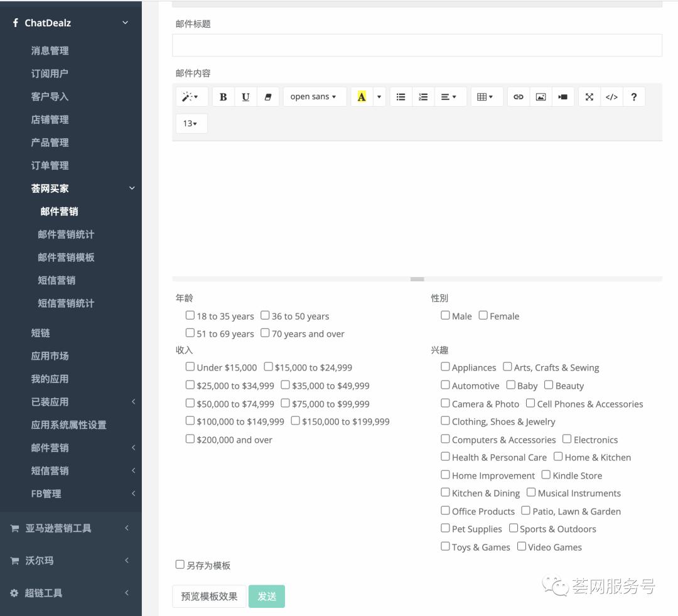Open the 短信营销统计 submenu item
The width and height of the screenshot is (678, 616).
66,303
